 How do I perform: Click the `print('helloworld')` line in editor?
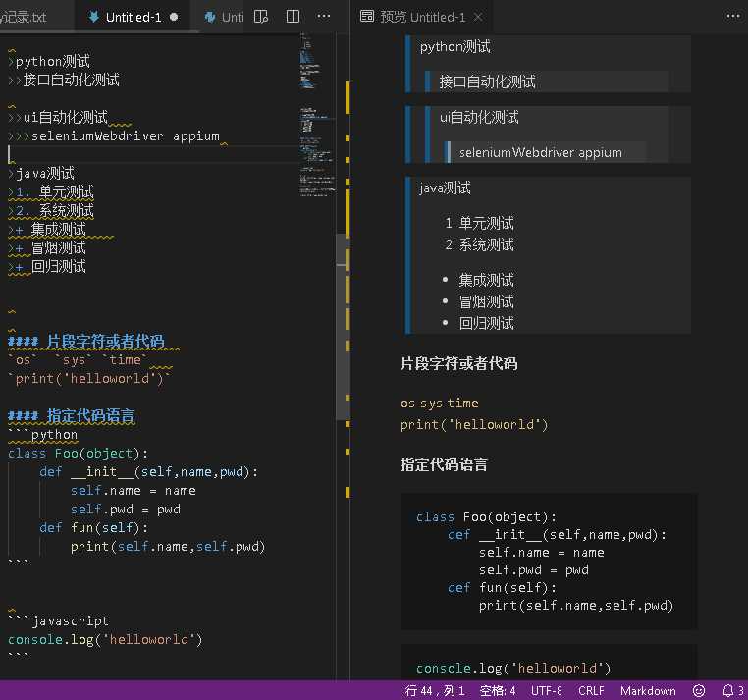coord(88,378)
